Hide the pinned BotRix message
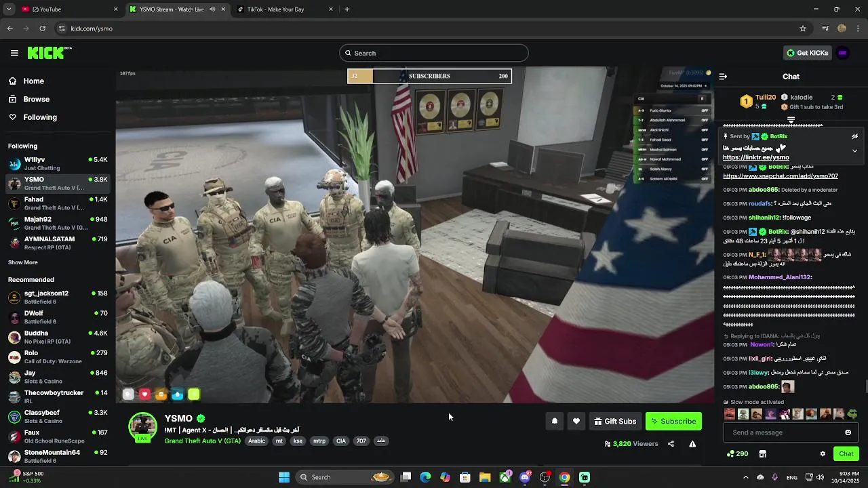 854,136
